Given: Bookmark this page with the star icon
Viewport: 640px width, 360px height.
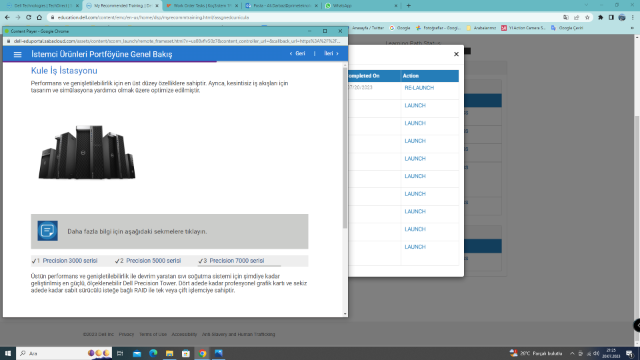Looking at the screenshot, I should tap(587, 18).
